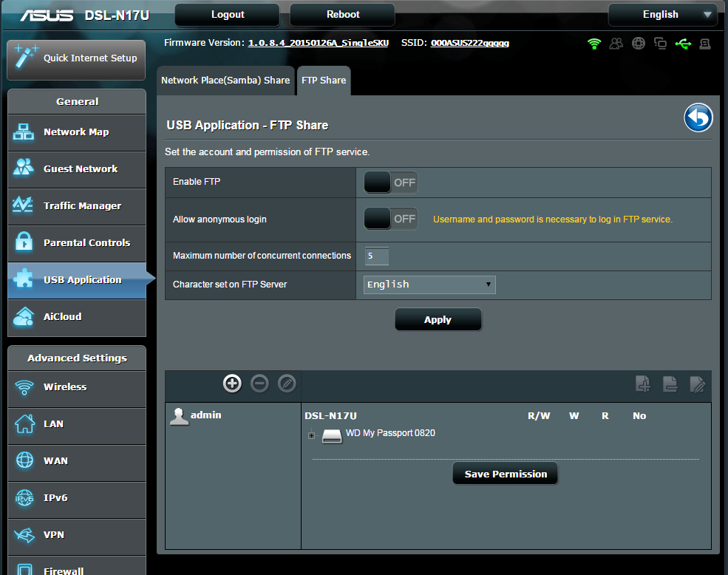This screenshot has height=575, width=728.
Task: Click the add folder icon
Action: click(643, 384)
